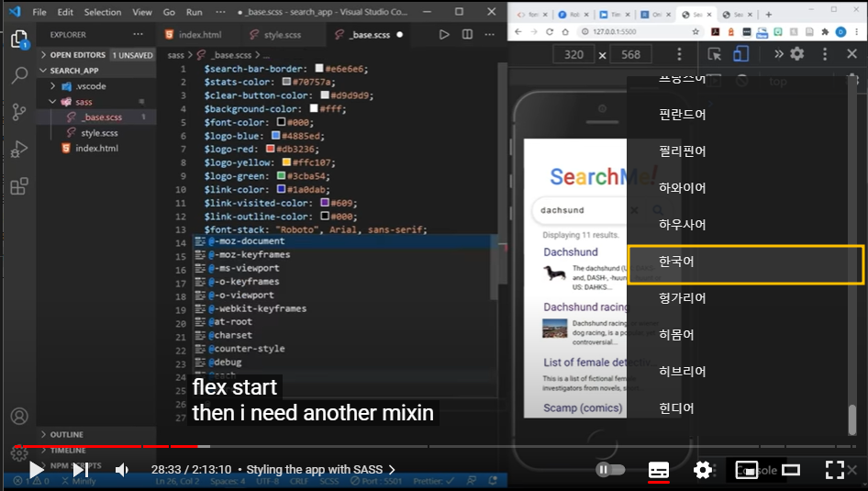Open the VS Code Search view
The image size is (868, 491).
tap(19, 74)
